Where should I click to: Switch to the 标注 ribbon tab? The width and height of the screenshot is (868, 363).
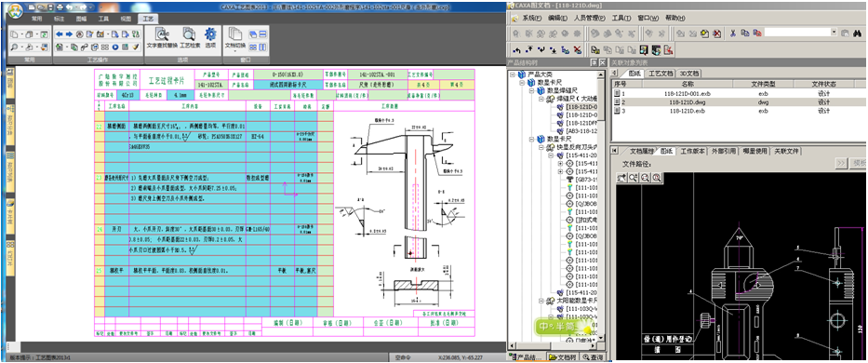point(60,19)
